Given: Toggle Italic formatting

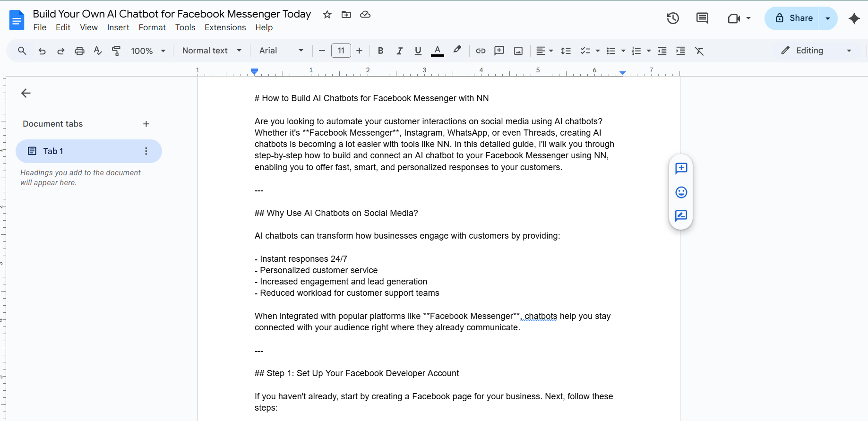Looking at the screenshot, I should click(x=399, y=51).
